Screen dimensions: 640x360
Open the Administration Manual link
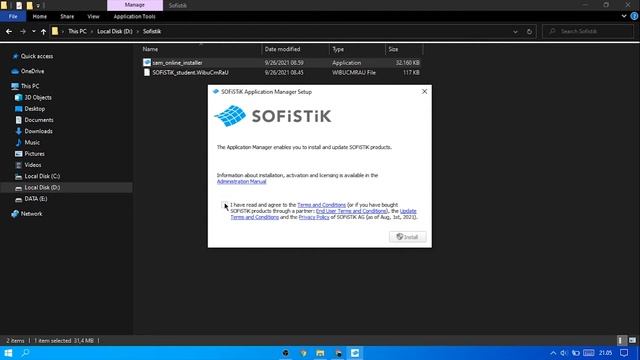241,181
